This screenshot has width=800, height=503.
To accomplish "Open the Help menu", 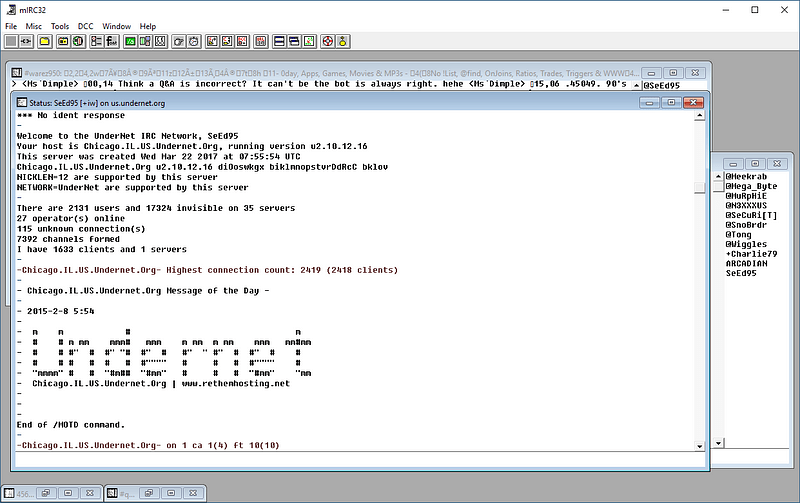I will (148, 26).
